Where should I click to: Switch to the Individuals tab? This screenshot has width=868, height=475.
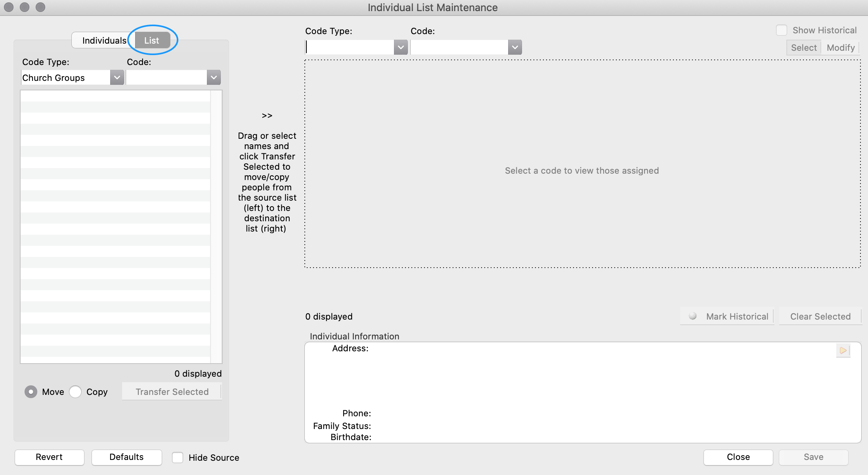[x=104, y=40]
